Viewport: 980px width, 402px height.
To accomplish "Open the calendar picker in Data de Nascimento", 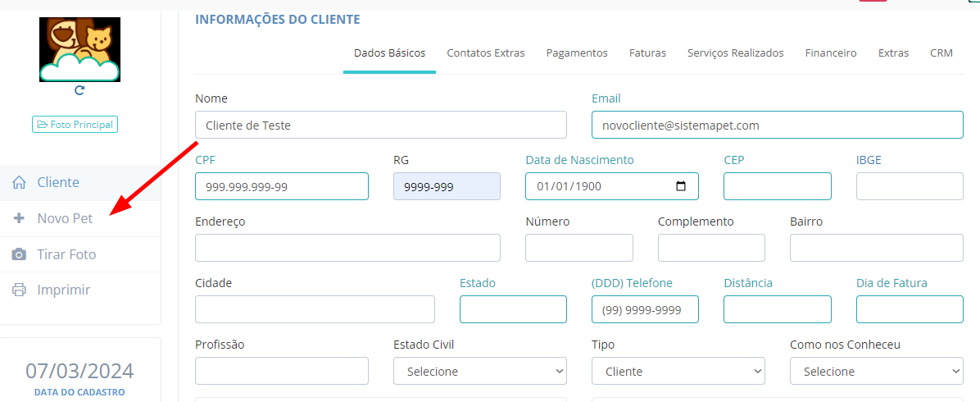I will (680, 186).
